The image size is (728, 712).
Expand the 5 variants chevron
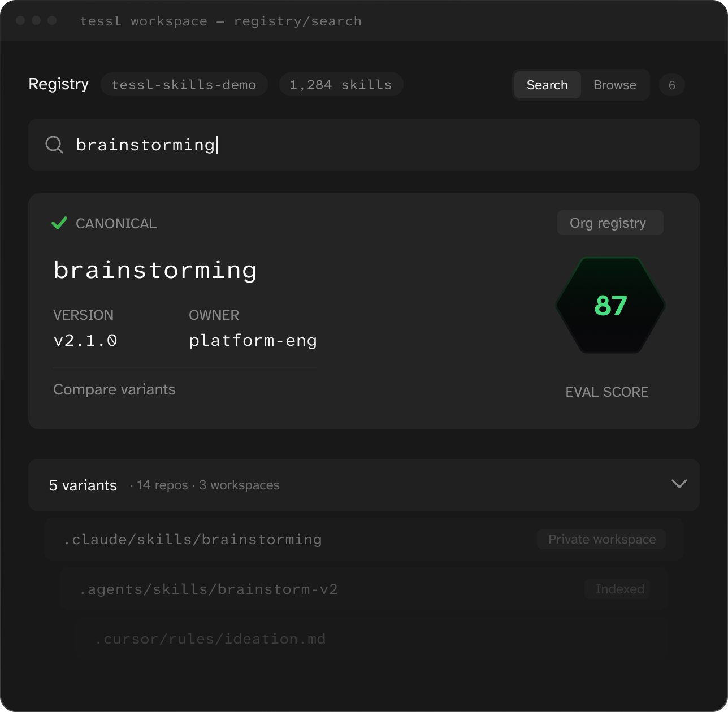coord(679,484)
